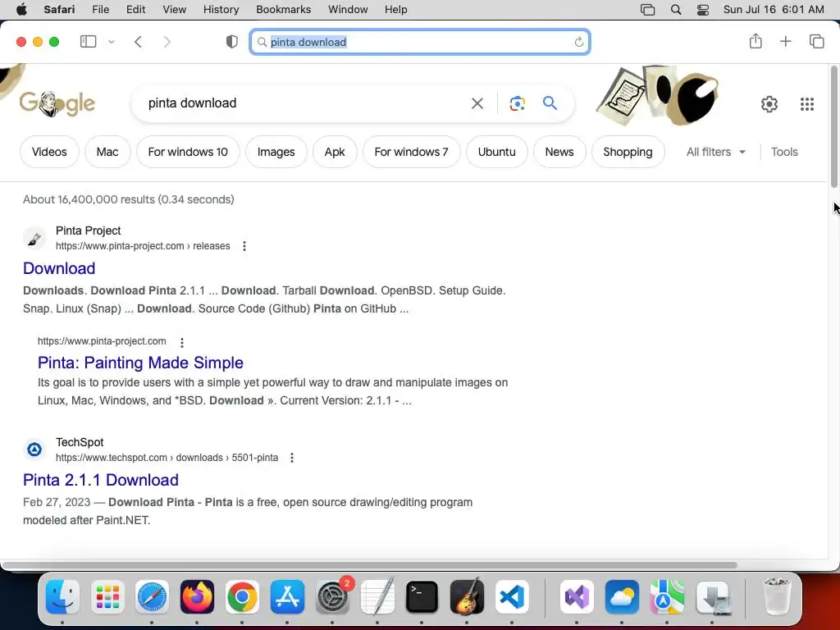Go forward with the forward arrow
Viewport: 840px width, 630px height.
tap(167, 42)
